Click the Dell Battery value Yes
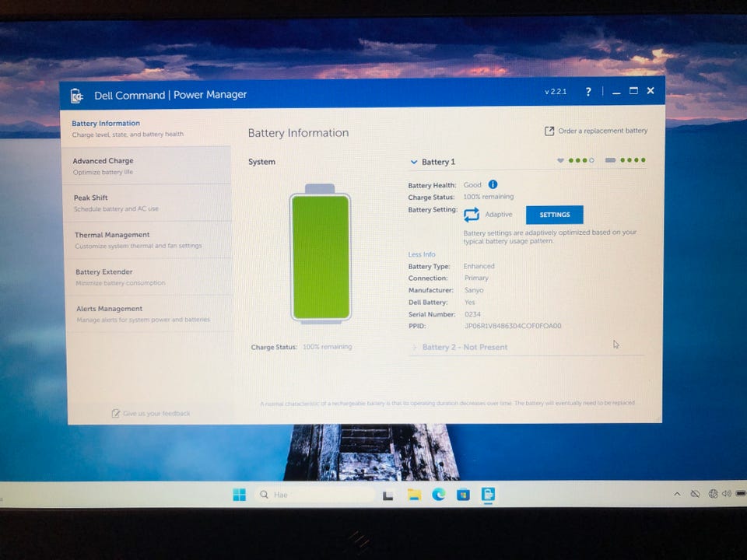This screenshot has height=560, width=747. click(x=470, y=302)
